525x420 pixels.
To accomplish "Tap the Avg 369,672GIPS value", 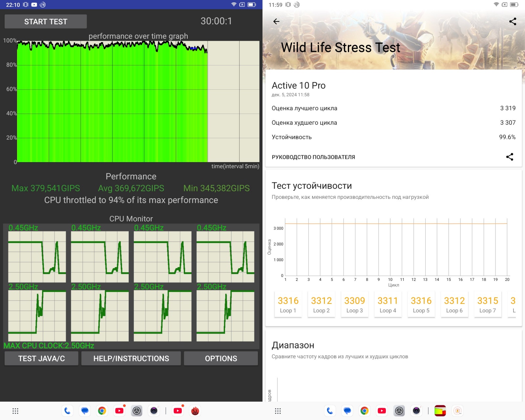I will pyautogui.click(x=131, y=188).
